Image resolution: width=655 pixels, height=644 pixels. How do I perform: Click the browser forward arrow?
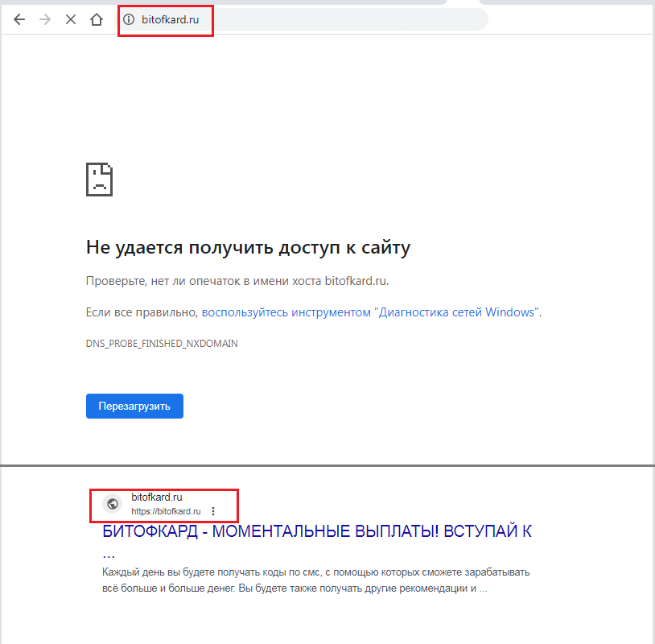(x=45, y=19)
